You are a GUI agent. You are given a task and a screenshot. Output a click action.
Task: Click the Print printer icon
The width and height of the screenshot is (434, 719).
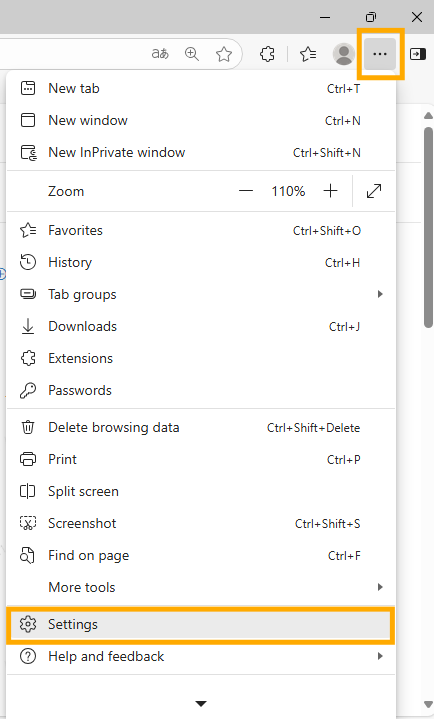[28, 459]
